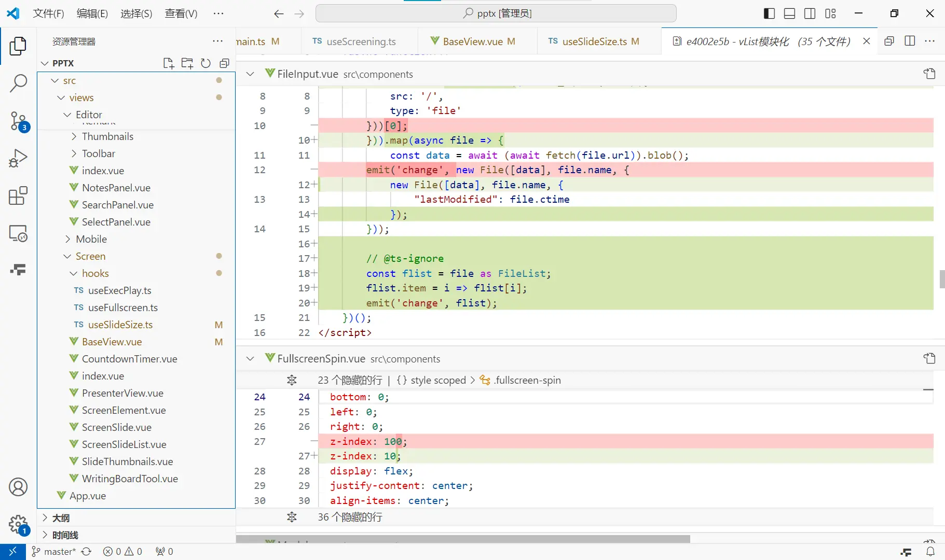Click the horizontal scrollbar of the diff editor

[463, 539]
